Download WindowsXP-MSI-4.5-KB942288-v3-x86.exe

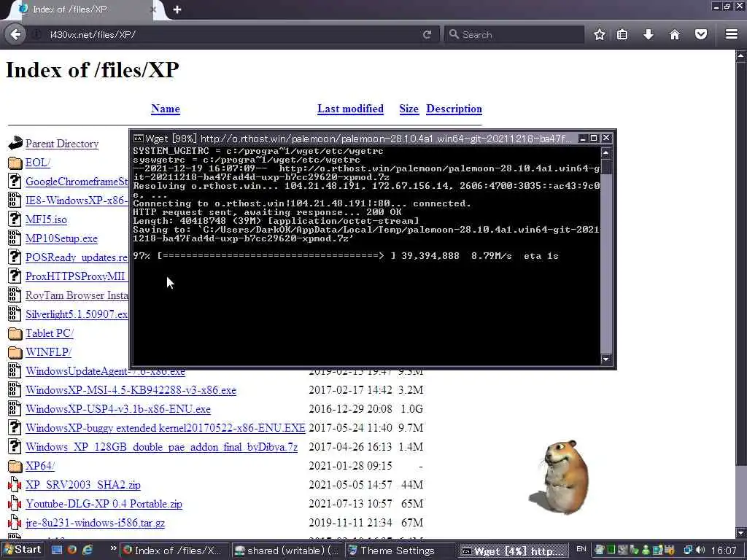[x=131, y=390]
